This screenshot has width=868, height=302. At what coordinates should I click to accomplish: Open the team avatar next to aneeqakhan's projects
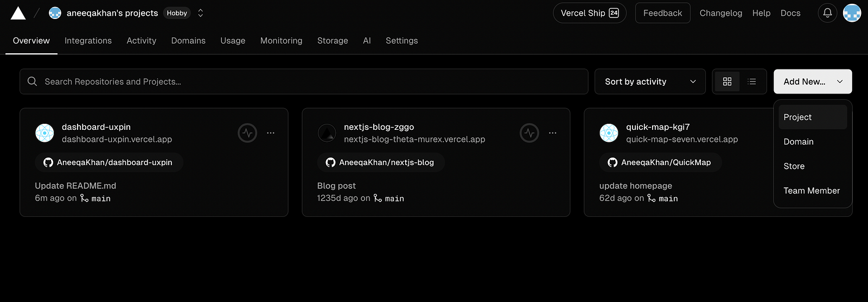point(55,13)
